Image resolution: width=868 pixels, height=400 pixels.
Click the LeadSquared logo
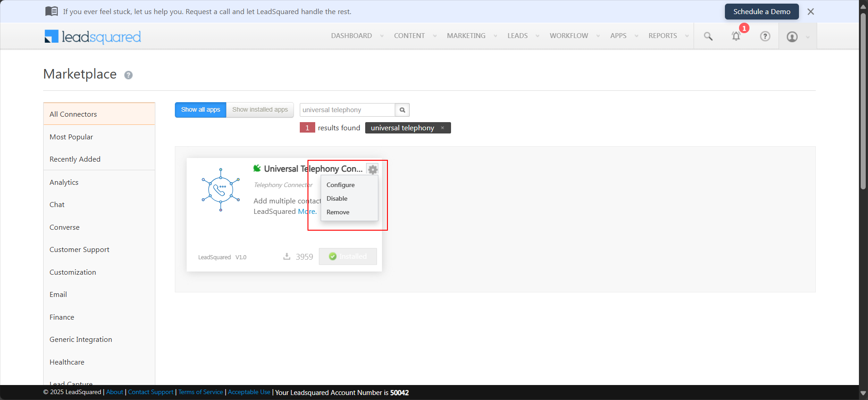pos(93,36)
